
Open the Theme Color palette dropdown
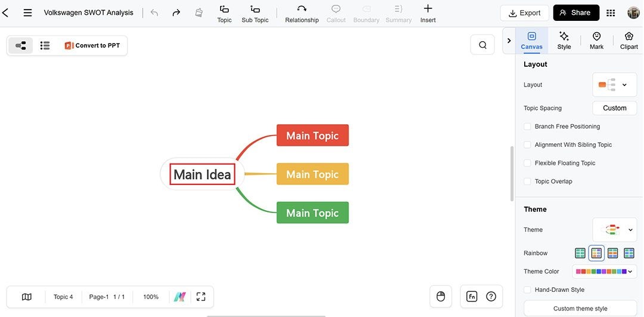[604, 272]
